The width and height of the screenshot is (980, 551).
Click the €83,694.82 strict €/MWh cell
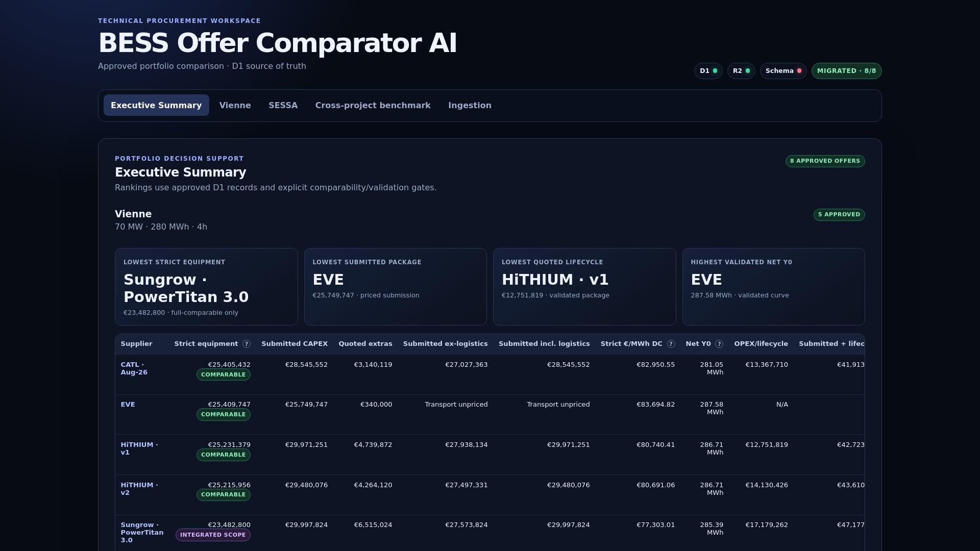(655, 405)
